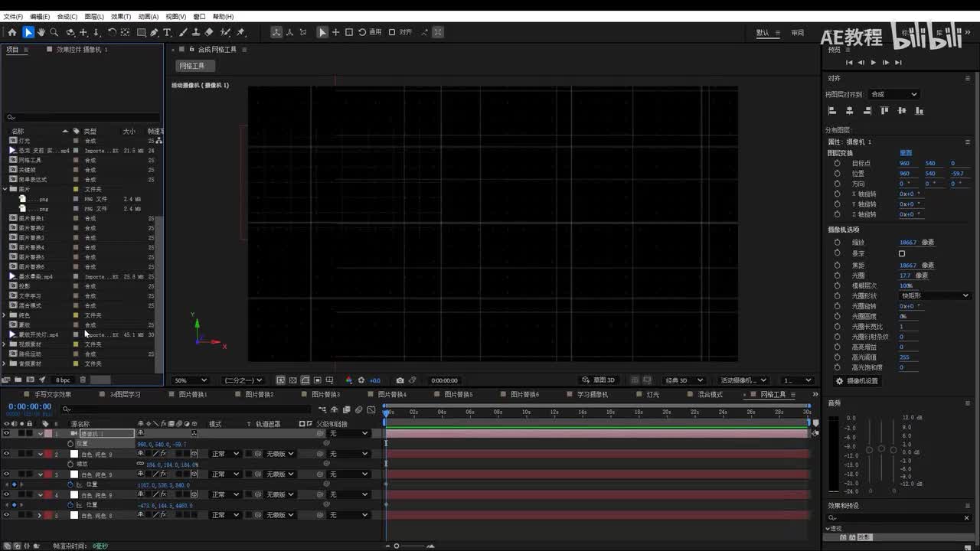Image resolution: width=980 pixels, height=551 pixels.
Task: Select the Clone Stamp tool
Action: (x=196, y=32)
